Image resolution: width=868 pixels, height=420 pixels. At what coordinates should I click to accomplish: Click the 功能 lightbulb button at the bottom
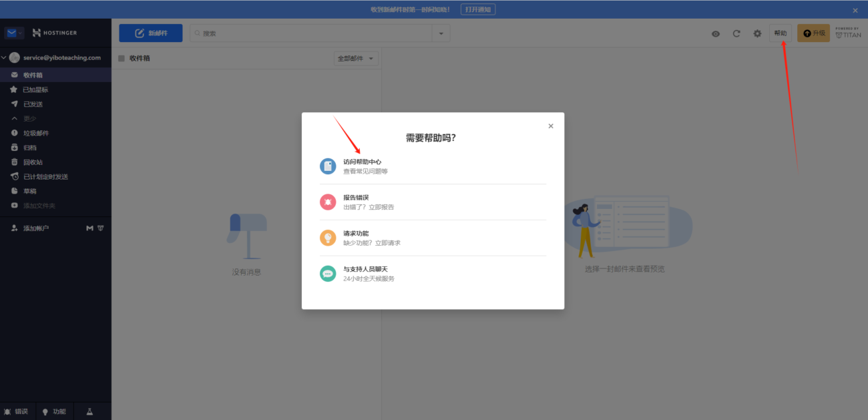54,411
